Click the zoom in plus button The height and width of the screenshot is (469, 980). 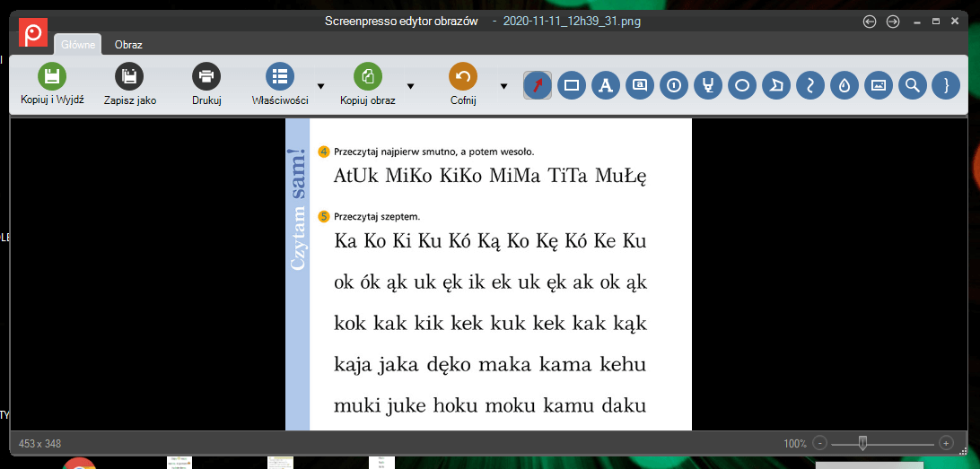[x=946, y=443]
